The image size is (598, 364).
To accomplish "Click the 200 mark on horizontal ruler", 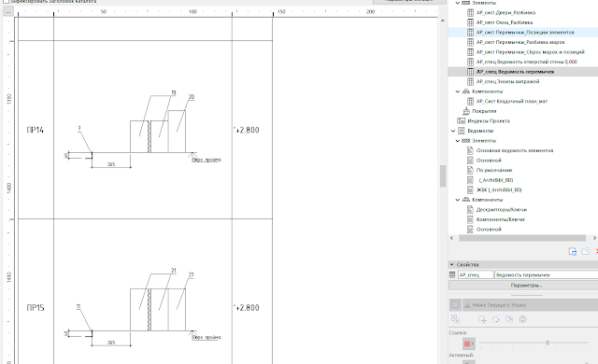I will [370, 12].
